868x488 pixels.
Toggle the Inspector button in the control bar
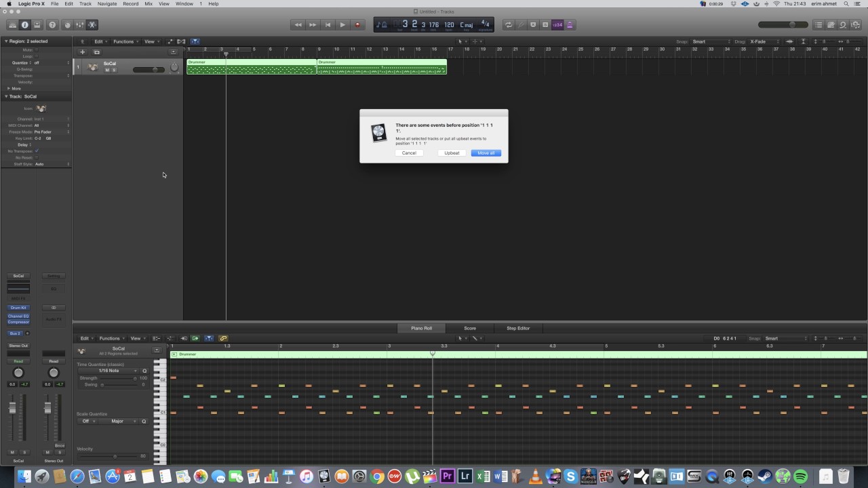pos(25,25)
